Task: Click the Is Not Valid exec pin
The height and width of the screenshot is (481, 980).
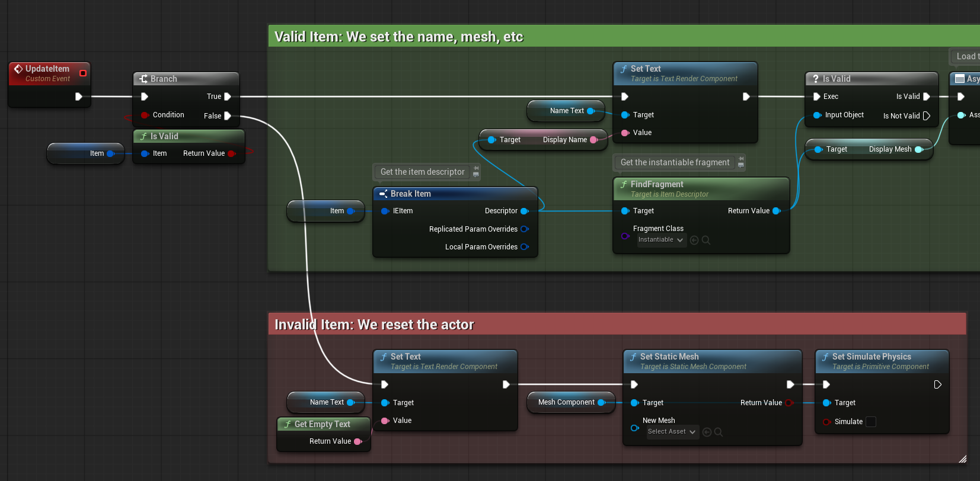Action: (927, 116)
